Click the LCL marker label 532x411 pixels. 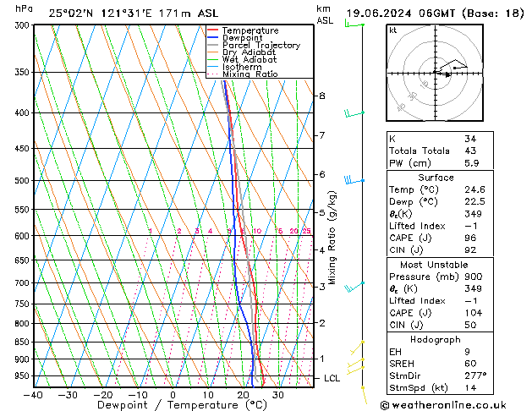(332, 379)
